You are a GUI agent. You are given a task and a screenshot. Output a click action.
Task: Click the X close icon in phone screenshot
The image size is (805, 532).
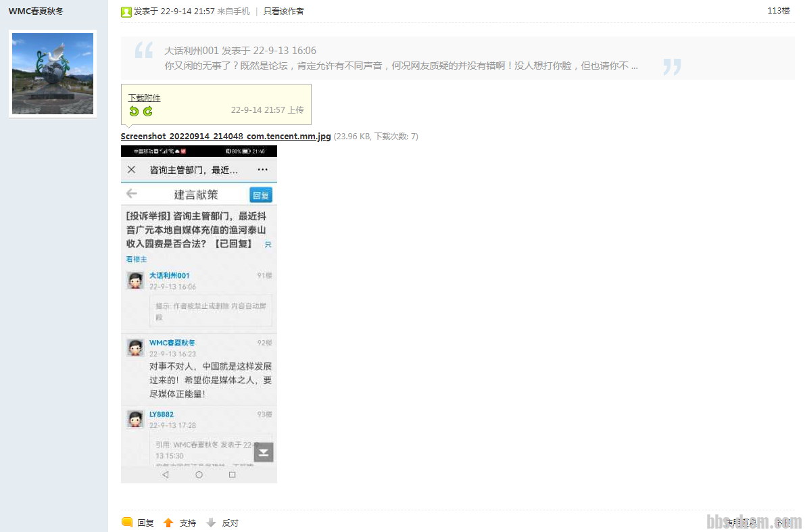[132, 170]
